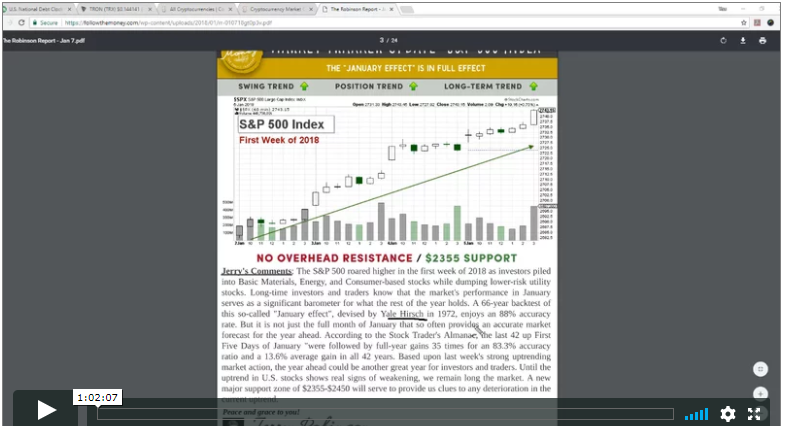Viewport: 785px width, 426px height.
Task: Zoom in on the PDF
Action: click(x=760, y=393)
